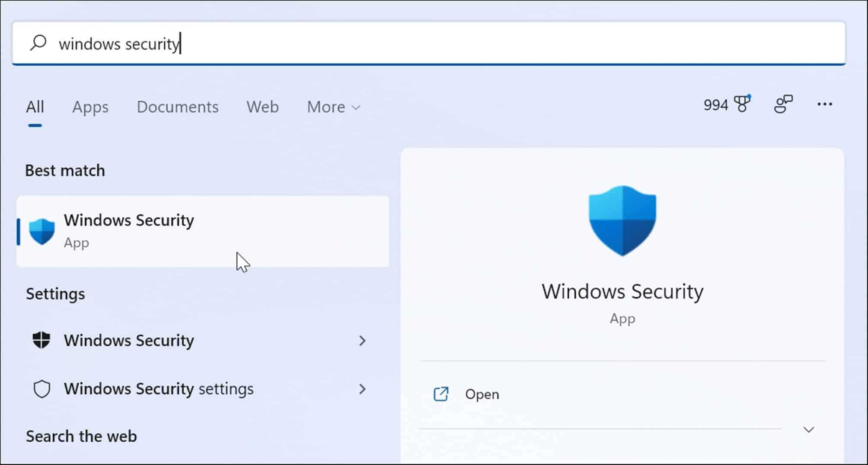Switch to the Apps tab
The height and width of the screenshot is (465, 868).
(90, 107)
